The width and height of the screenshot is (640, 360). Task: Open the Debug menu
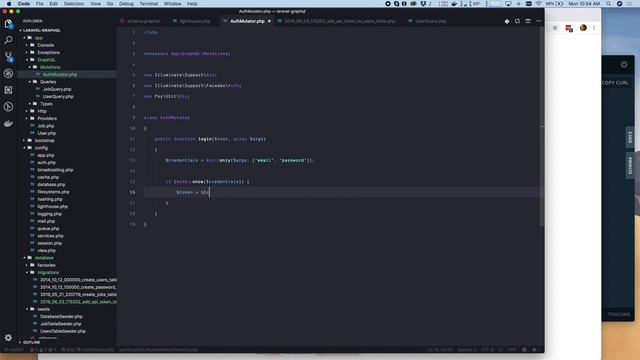pos(126,4)
